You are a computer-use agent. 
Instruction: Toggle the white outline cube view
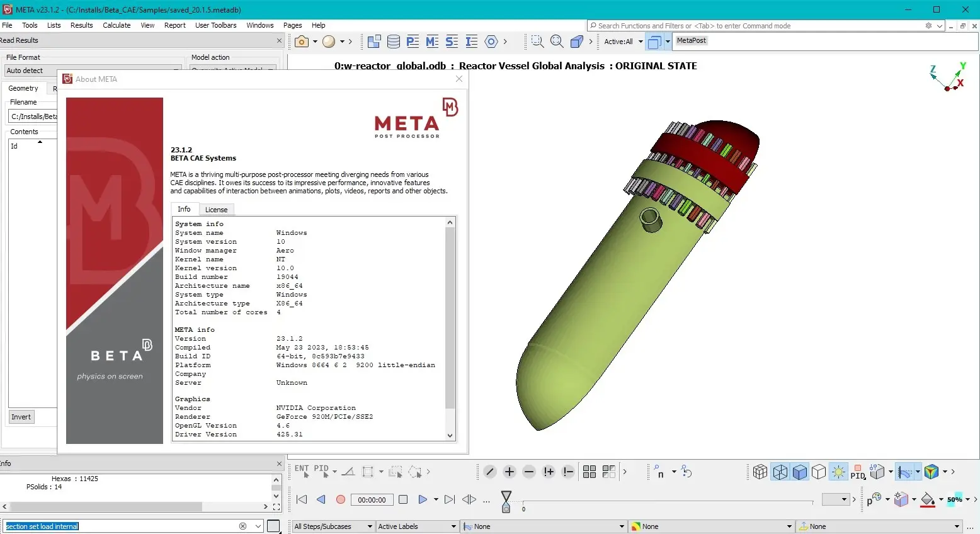pos(819,472)
